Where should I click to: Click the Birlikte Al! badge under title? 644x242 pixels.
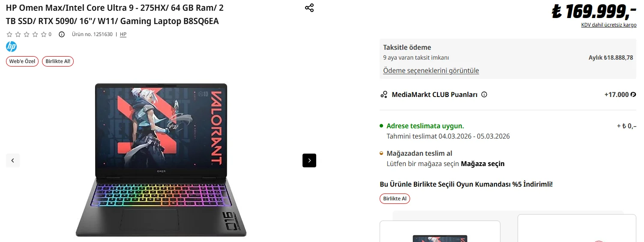(x=58, y=61)
